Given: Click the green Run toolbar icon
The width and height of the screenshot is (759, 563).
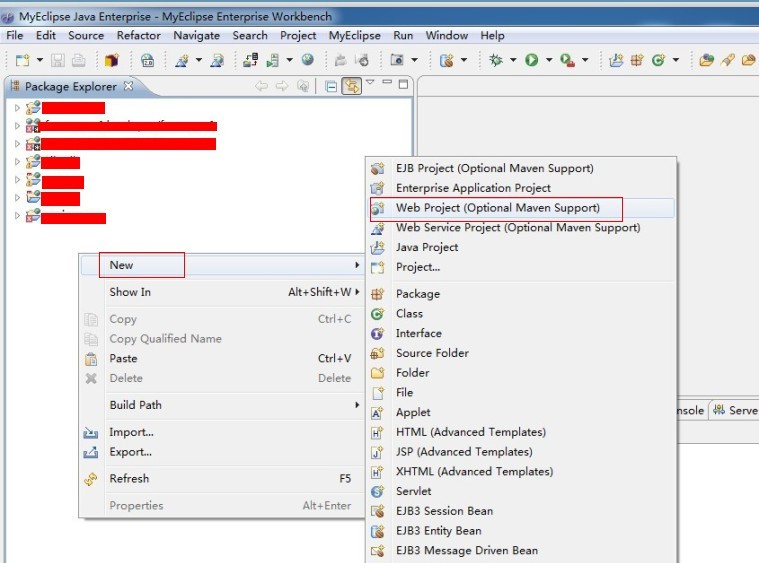Looking at the screenshot, I should tap(531, 60).
